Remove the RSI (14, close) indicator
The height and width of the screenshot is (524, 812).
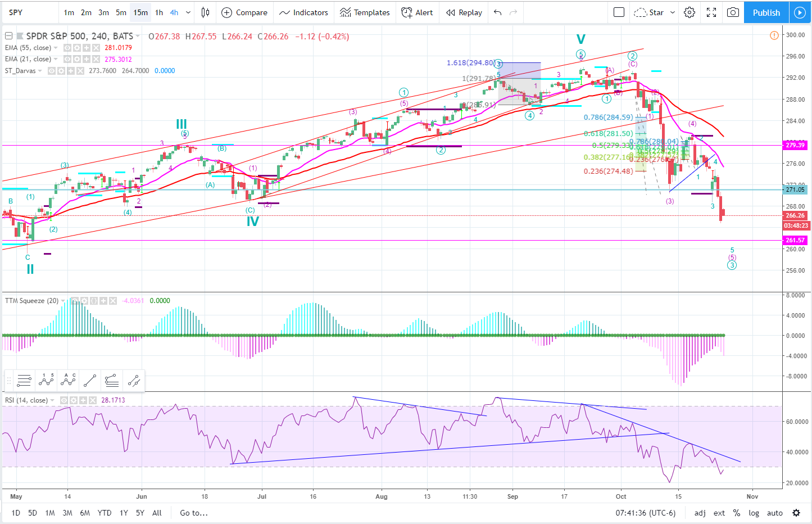click(x=93, y=400)
